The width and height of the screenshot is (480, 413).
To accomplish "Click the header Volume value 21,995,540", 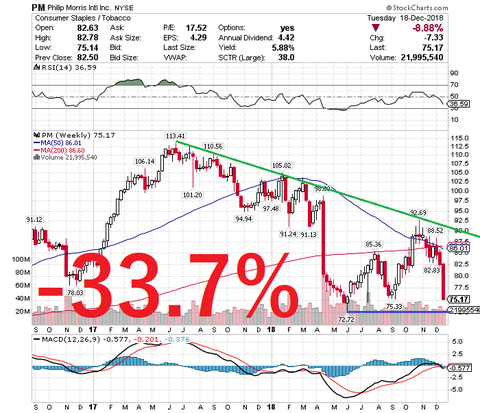I will click(422, 57).
